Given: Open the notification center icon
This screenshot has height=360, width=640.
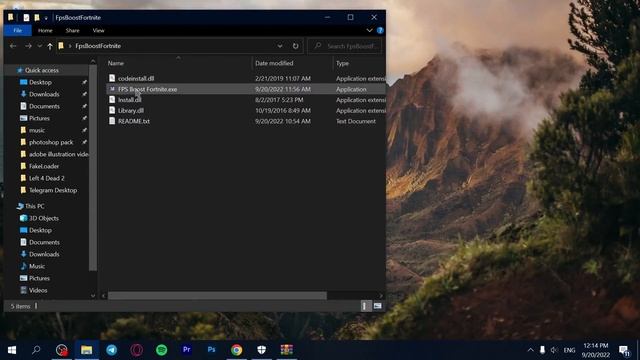Looking at the screenshot, I should click(x=624, y=350).
